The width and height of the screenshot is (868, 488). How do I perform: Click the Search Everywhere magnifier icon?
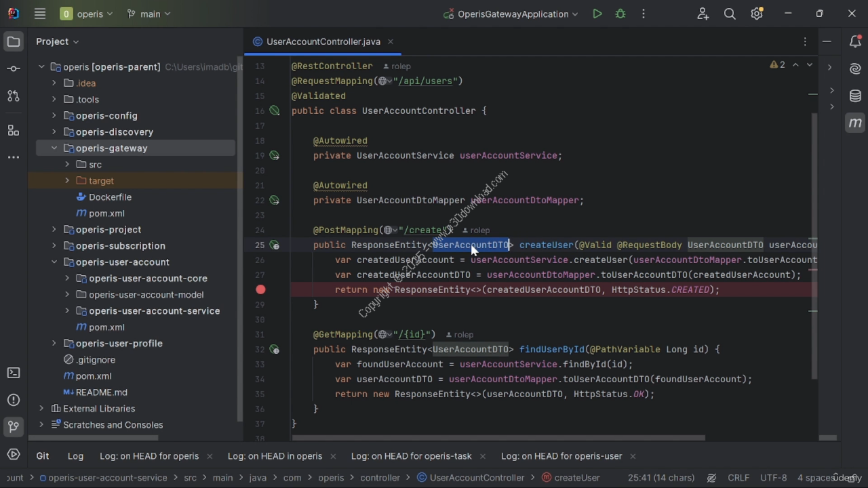[730, 14]
